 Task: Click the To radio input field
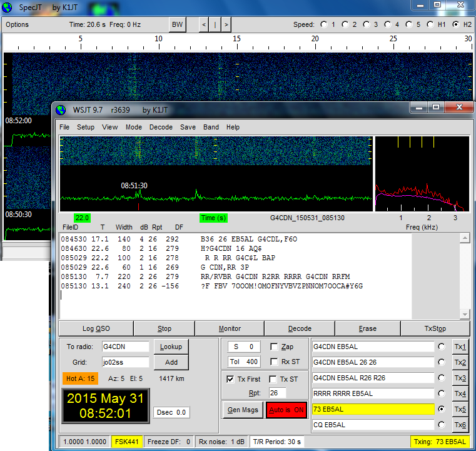point(125,347)
